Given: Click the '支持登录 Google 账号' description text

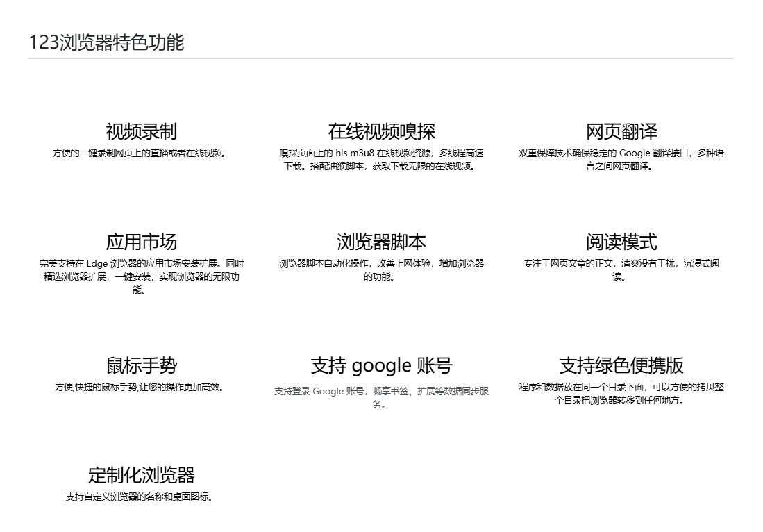Looking at the screenshot, I should (x=381, y=398).
